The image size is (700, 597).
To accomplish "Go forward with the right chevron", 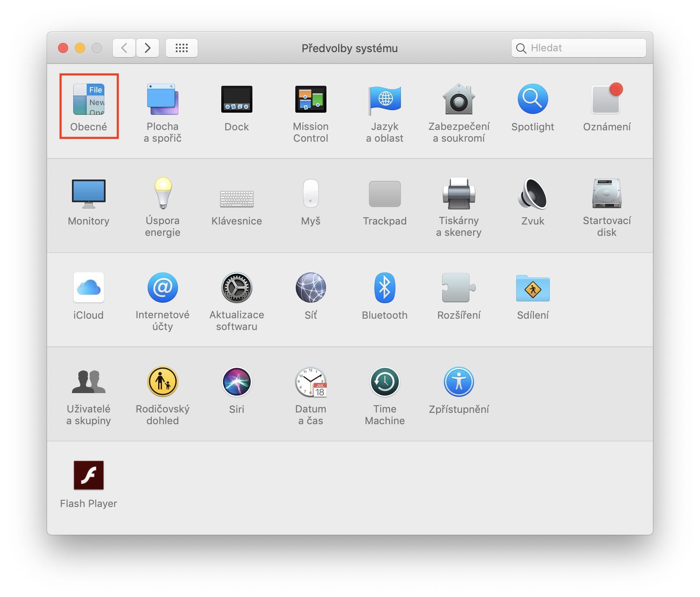I will [148, 48].
